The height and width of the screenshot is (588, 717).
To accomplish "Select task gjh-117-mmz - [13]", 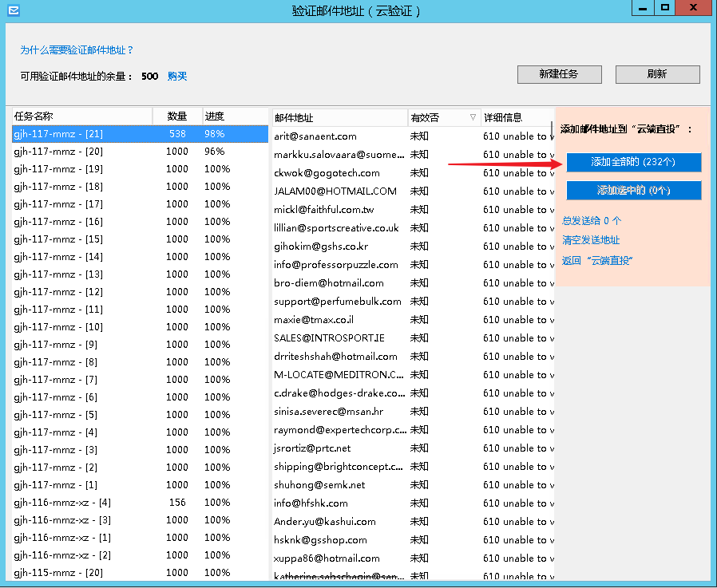I will click(140, 274).
